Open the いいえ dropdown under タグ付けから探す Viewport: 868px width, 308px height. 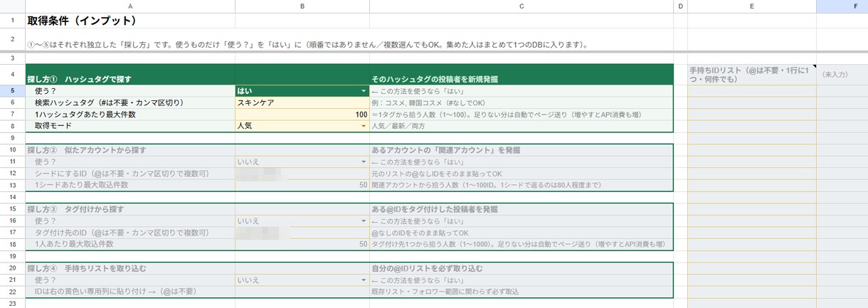pos(364,221)
